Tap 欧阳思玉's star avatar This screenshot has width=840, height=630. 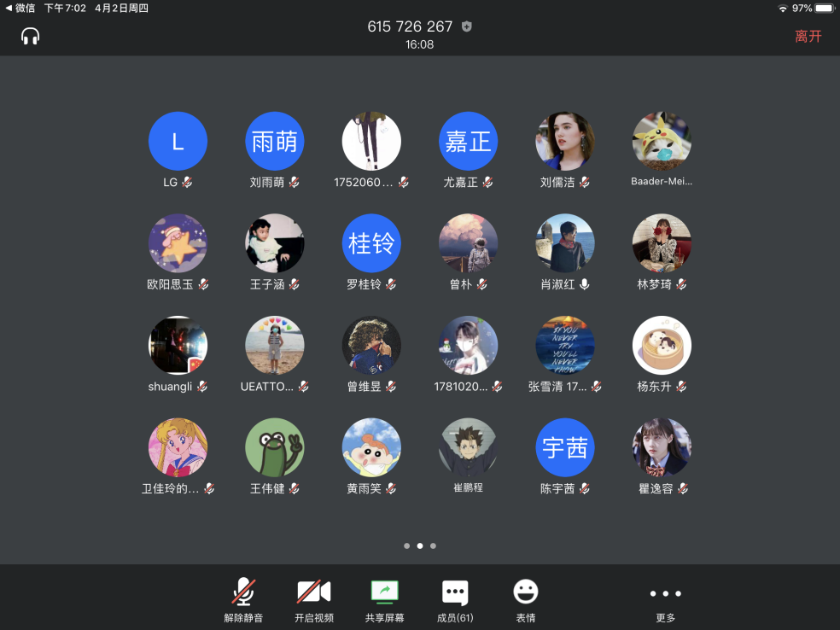178,243
